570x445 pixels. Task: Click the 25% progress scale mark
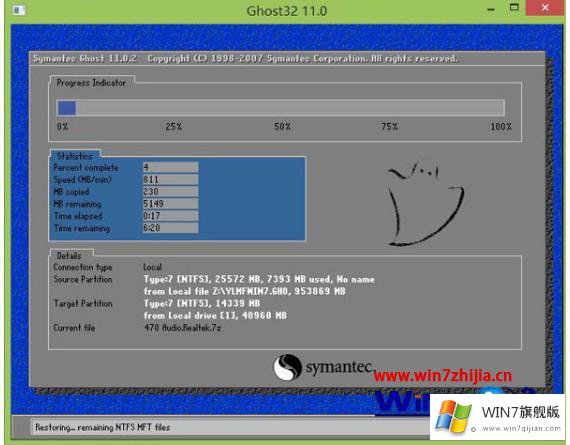point(173,127)
